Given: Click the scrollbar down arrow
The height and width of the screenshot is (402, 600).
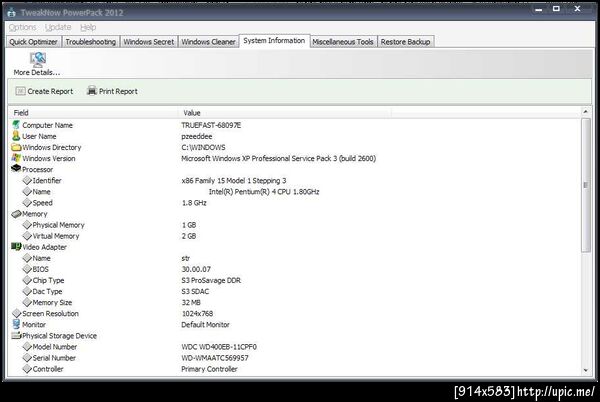Looking at the screenshot, I should pos(585,370).
